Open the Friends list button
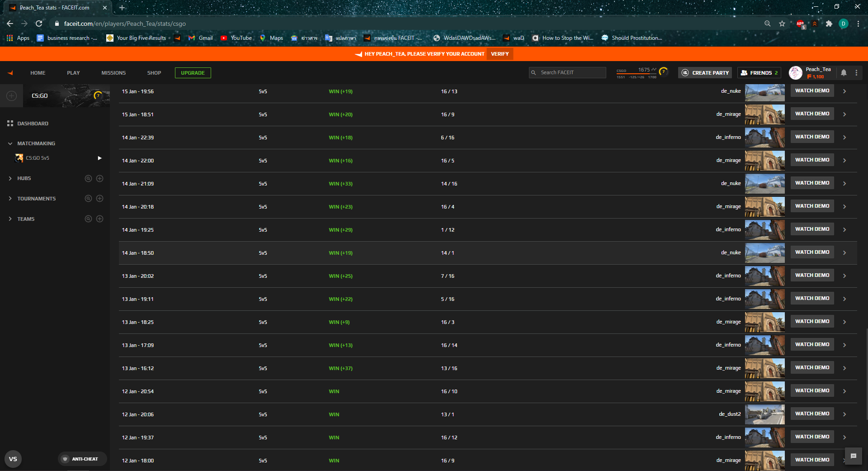868x471 pixels. [759, 73]
